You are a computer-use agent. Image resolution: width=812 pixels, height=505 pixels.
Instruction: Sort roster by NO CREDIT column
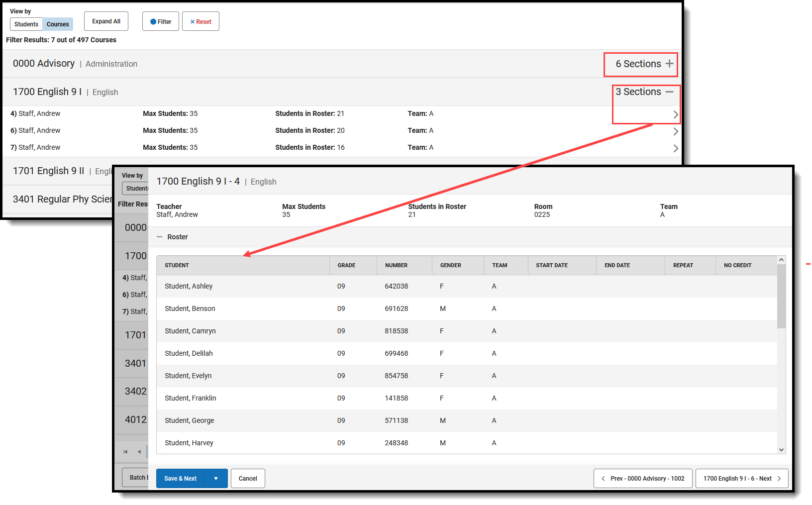(x=746, y=265)
